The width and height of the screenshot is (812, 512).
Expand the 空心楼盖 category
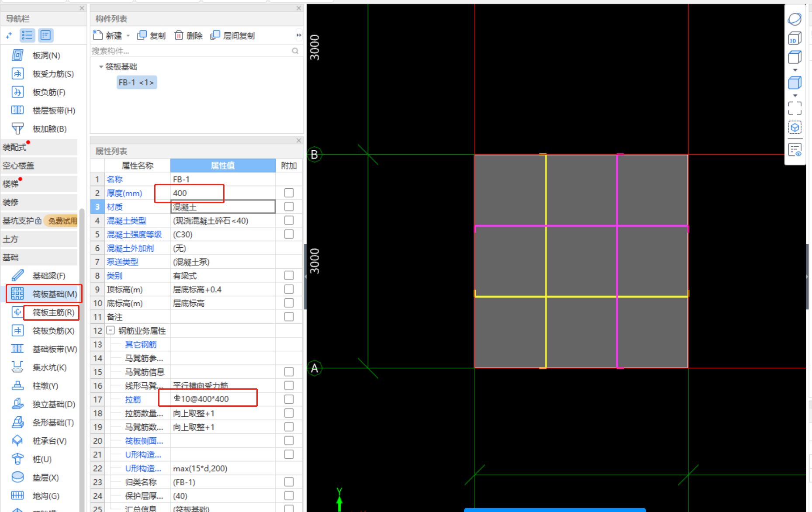pos(38,166)
